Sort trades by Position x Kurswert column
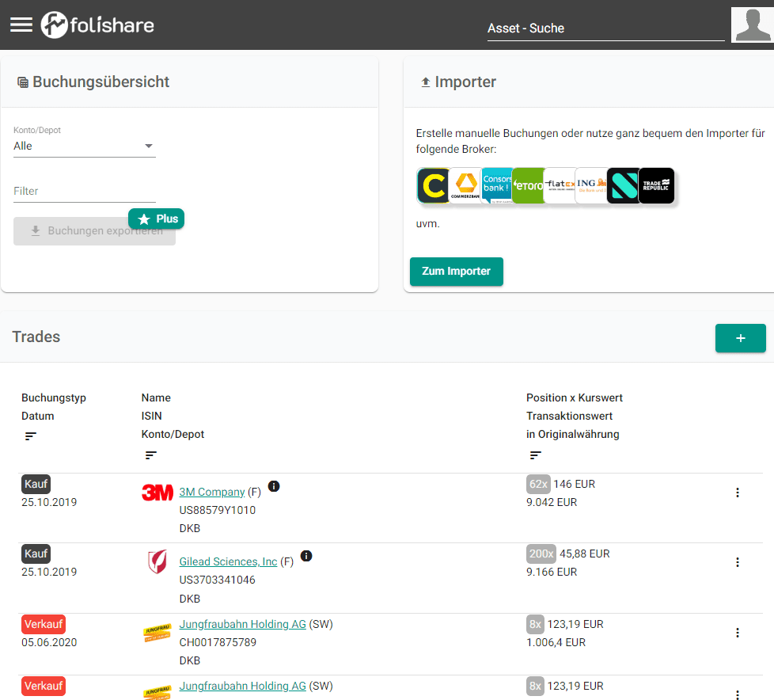Image resolution: width=774 pixels, height=700 pixels. pyautogui.click(x=536, y=455)
